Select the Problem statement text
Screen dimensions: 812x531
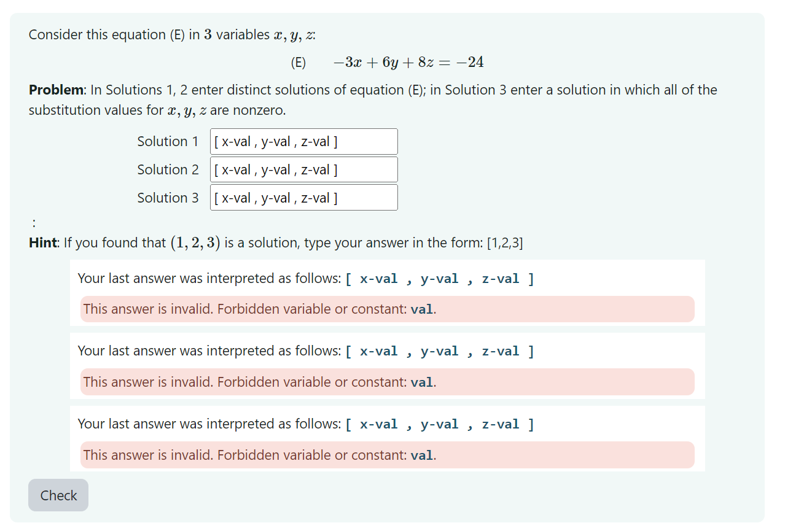coord(373,99)
